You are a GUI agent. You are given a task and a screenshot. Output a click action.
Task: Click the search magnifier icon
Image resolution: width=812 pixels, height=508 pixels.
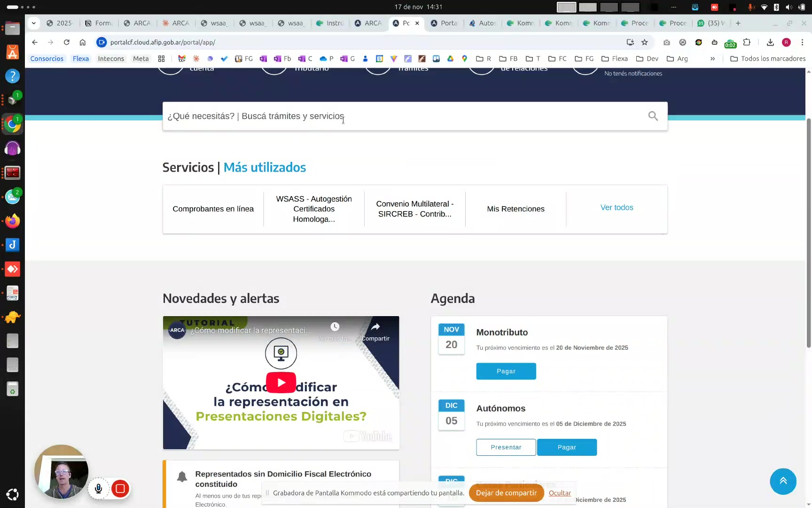click(x=653, y=116)
